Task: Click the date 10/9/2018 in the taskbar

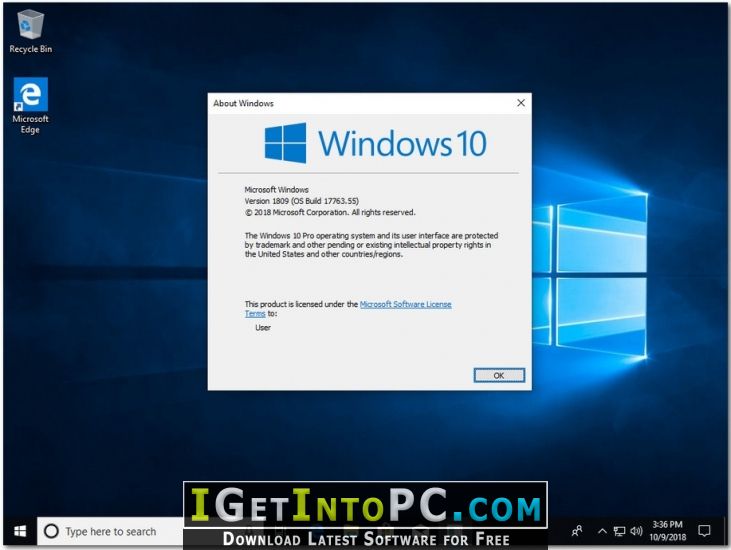Action: (x=668, y=537)
